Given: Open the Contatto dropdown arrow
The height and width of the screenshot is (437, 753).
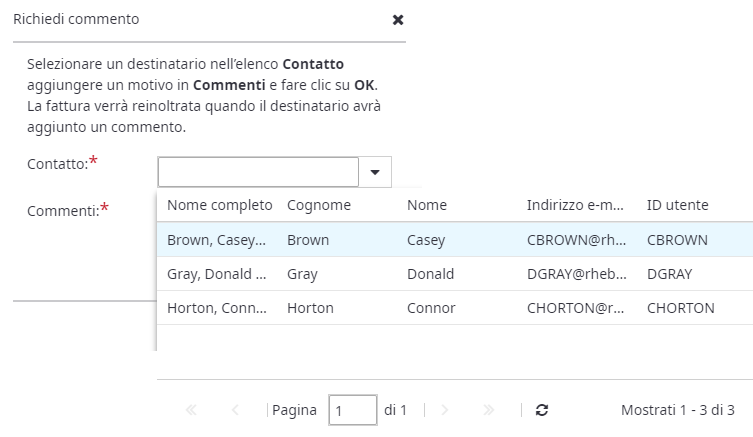Looking at the screenshot, I should tap(375, 172).
